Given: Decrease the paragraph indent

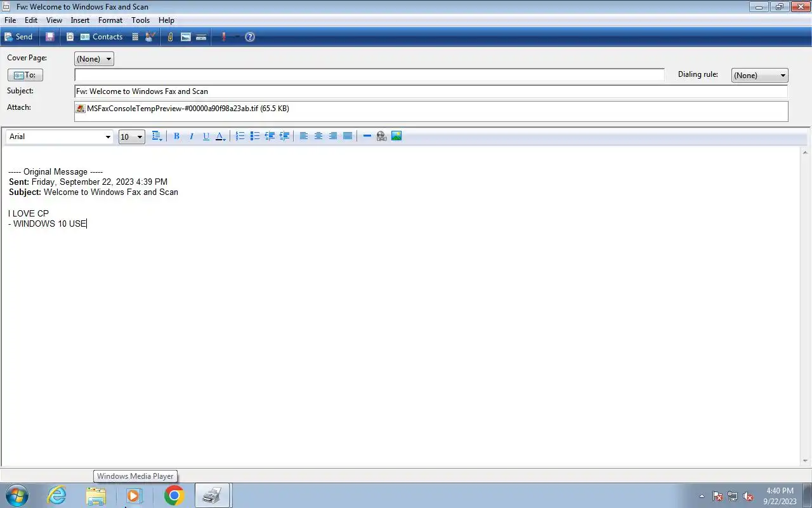Looking at the screenshot, I should [x=270, y=136].
